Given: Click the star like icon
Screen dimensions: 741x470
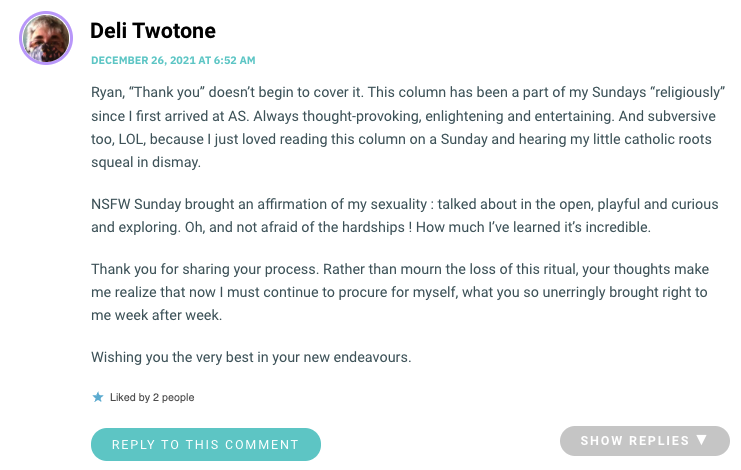Looking at the screenshot, I should coord(98,397).
